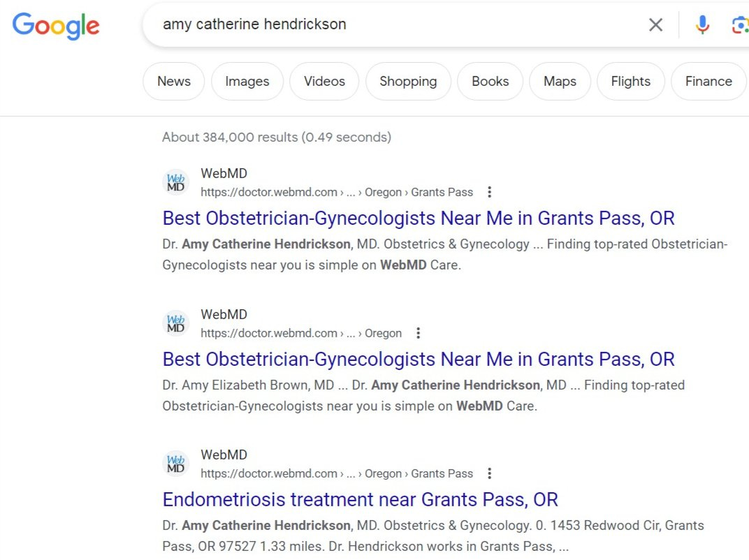The image size is (749, 560).
Task: Open the three-dot menu of the Endometriosis result
Action: [489, 473]
